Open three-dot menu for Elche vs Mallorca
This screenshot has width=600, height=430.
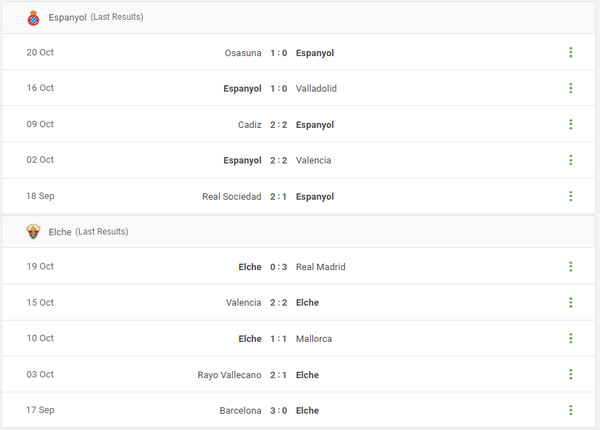point(570,338)
